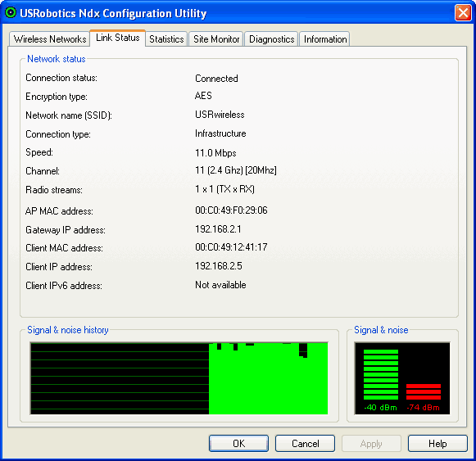The width and height of the screenshot is (476, 461).
Task: Open Help for this dialog
Action: tap(437, 444)
